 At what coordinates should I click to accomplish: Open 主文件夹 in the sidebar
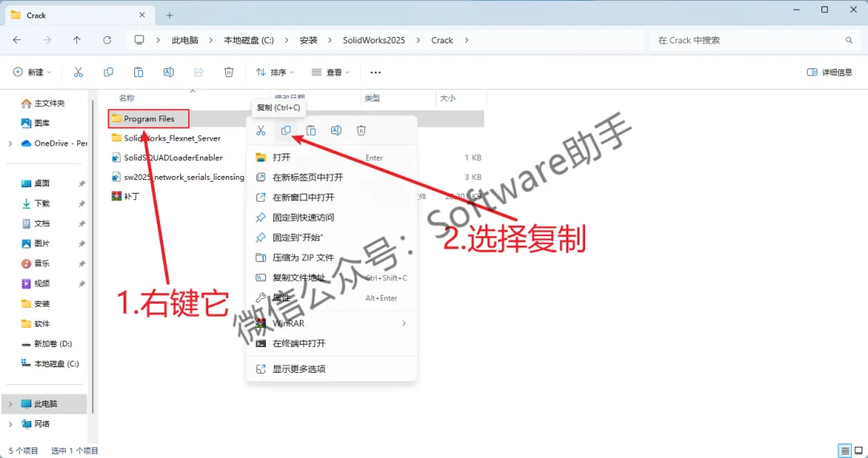[x=45, y=104]
